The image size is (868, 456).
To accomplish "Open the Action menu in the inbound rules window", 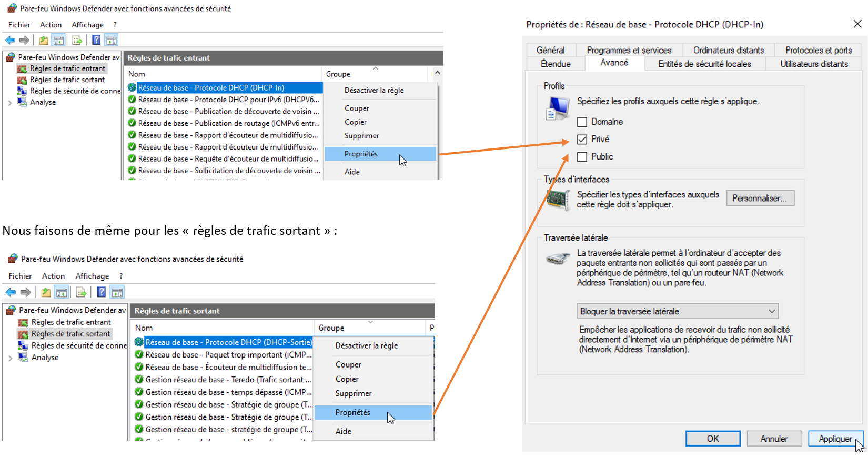I will [51, 25].
